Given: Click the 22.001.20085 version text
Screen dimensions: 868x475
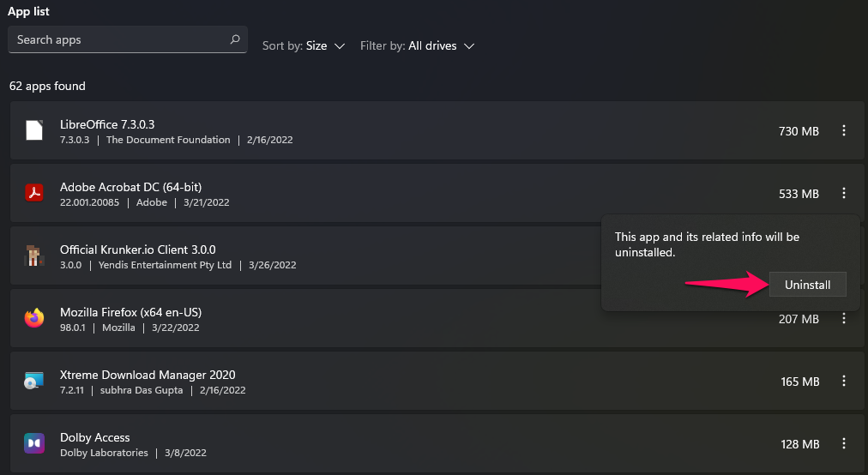Looking at the screenshot, I should click(89, 202).
